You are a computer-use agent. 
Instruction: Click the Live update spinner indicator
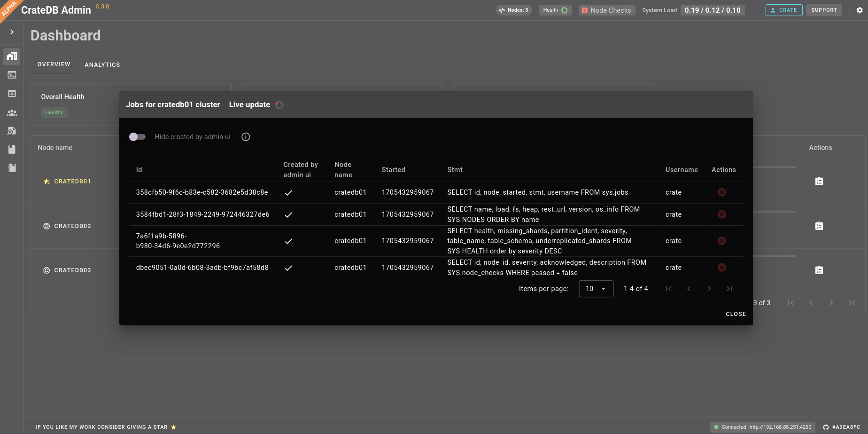[x=279, y=105]
